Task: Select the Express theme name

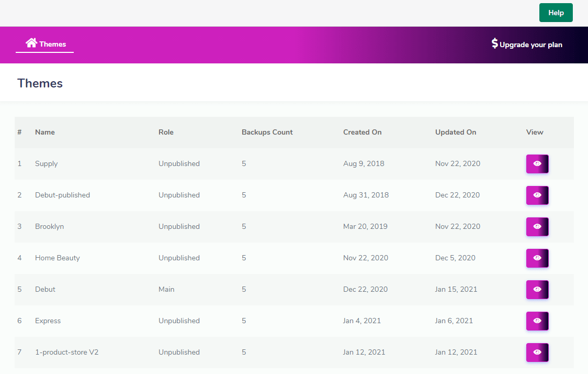Action: [x=48, y=321]
